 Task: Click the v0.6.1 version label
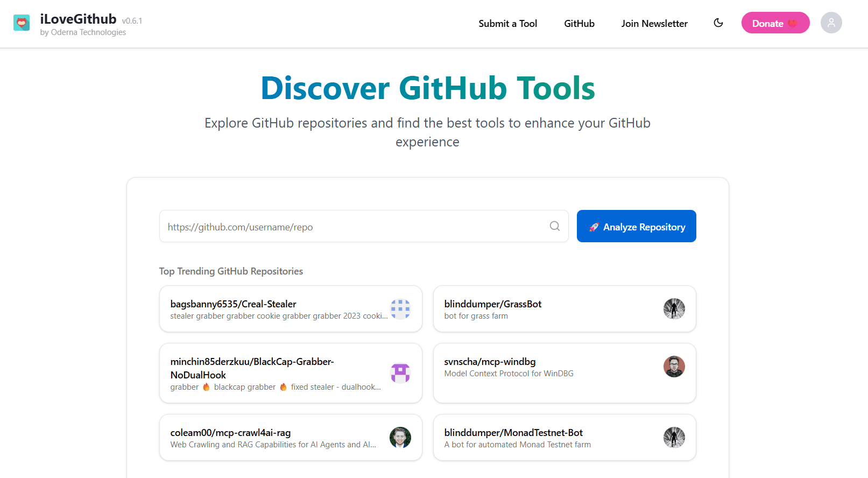(x=132, y=21)
